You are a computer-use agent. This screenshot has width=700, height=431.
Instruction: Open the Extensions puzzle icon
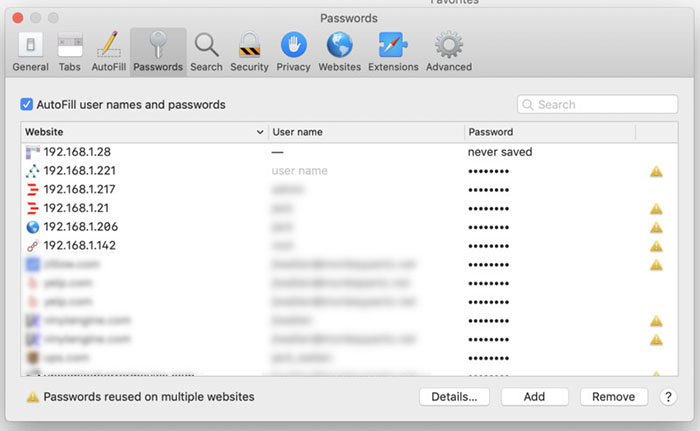pos(393,52)
